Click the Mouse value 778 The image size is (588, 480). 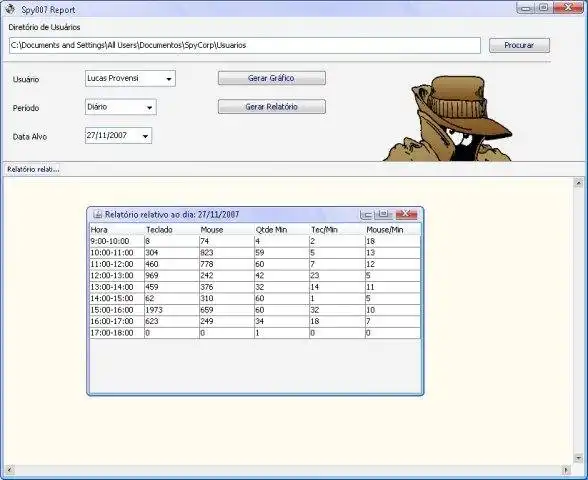227,264
